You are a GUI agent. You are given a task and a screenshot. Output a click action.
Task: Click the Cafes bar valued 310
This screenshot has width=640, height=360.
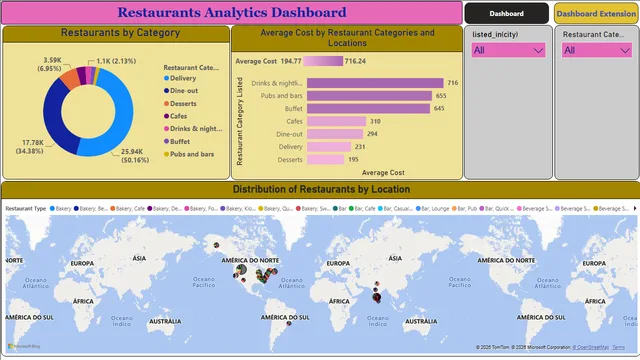336,121
